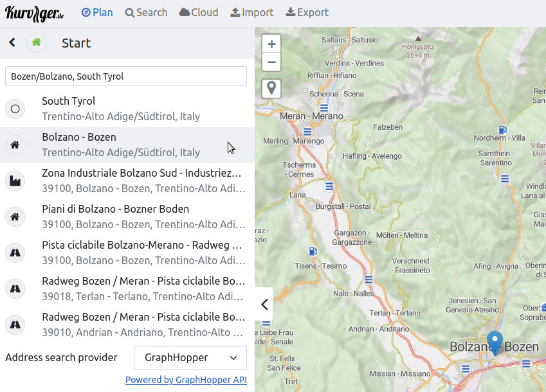The height and width of the screenshot is (392, 546).
Task: Open the Search menu
Action: click(146, 13)
